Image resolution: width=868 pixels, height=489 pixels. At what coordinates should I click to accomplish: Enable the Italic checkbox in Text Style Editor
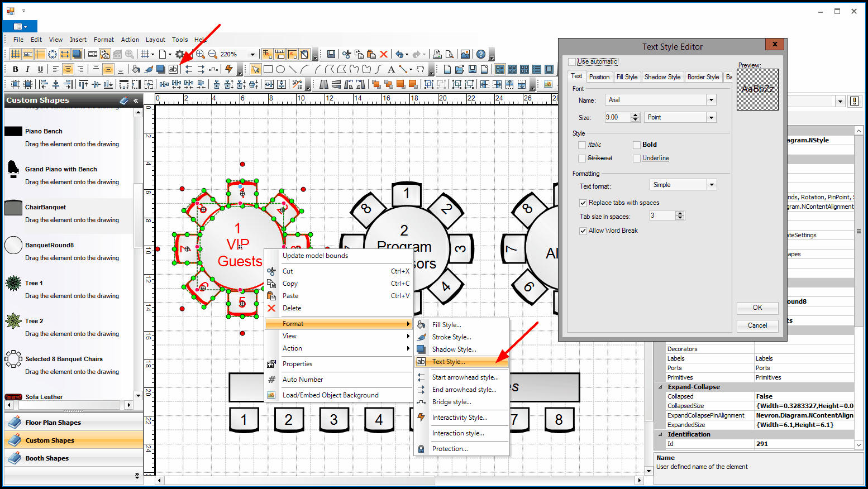click(x=582, y=145)
